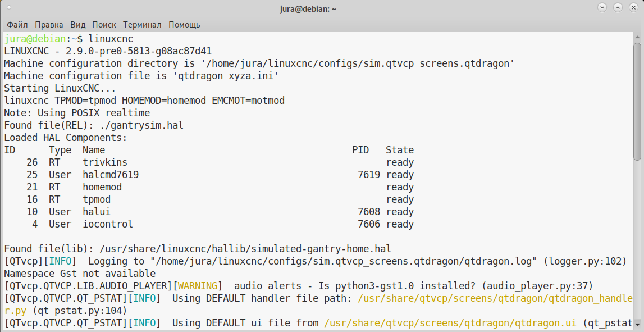Click the scrollbar up arrow
The image size is (644, 332).
pos(637,37)
